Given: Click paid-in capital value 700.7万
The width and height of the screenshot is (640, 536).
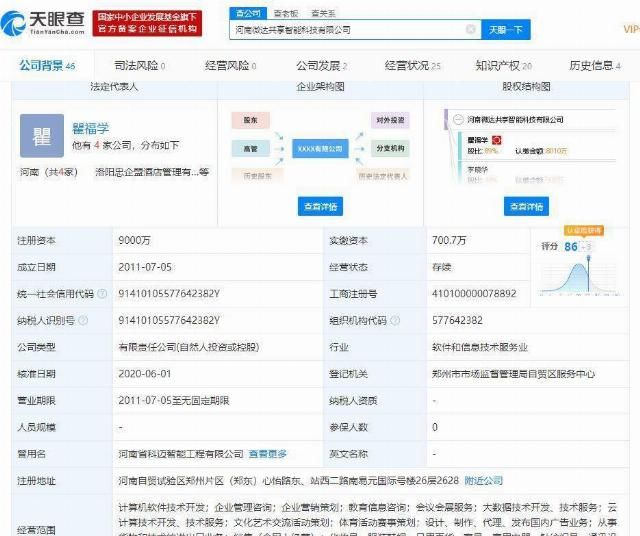Looking at the screenshot, I should coord(449,240).
